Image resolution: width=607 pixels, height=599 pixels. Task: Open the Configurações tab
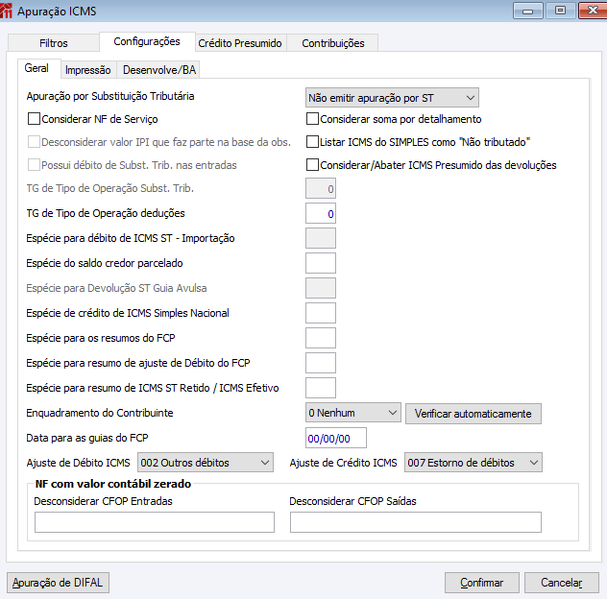click(x=147, y=41)
